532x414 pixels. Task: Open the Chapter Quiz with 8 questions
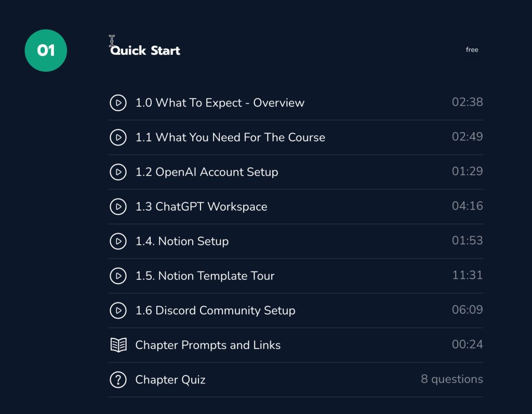(x=170, y=380)
